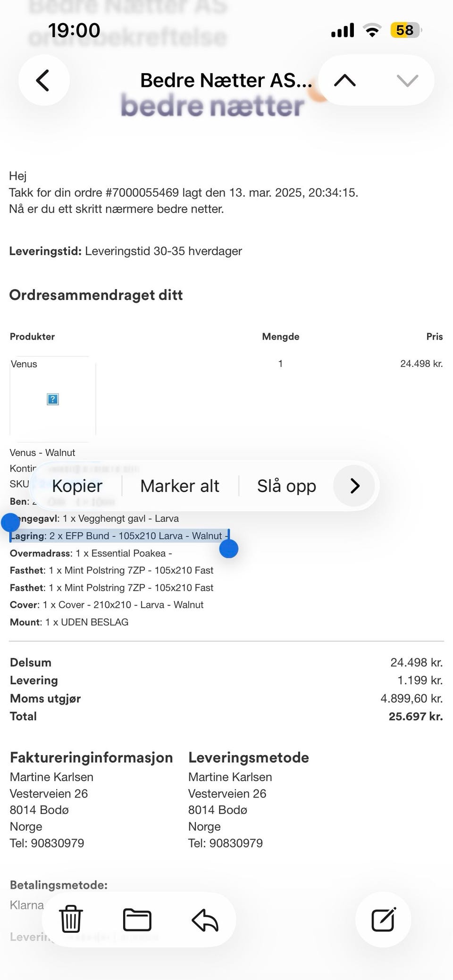Viewport: 453px width, 980px height.
Task: Tap the Moms utgjør value 4.899,60 kr.
Action: (411, 698)
